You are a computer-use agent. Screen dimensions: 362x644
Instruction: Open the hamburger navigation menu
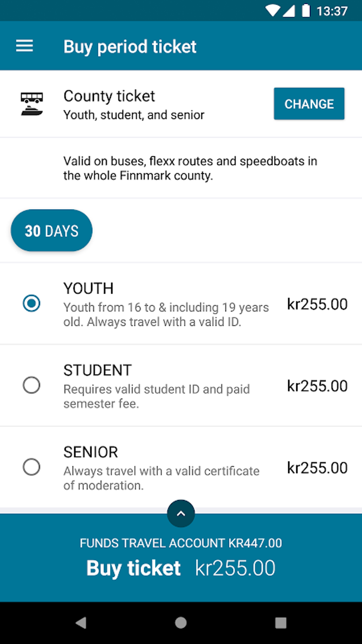[x=24, y=46]
